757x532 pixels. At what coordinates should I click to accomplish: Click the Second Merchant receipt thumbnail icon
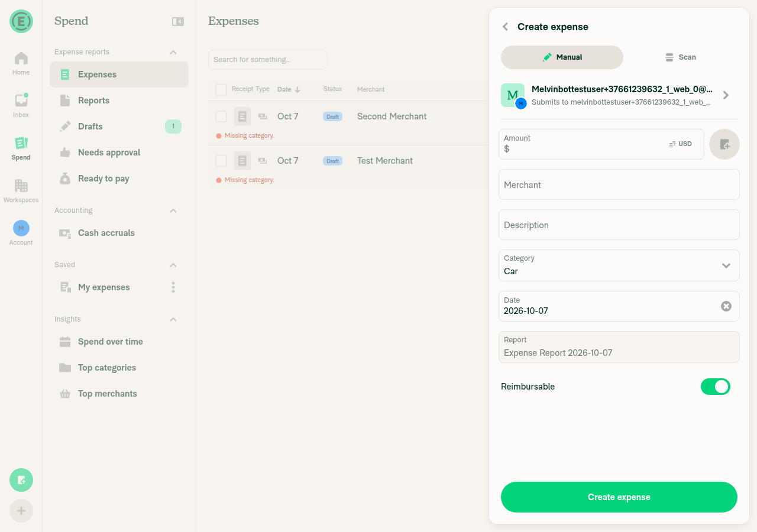242,116
